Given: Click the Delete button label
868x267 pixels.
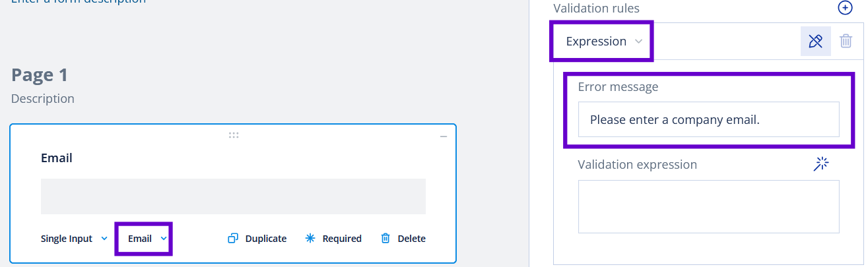Looking at the screenshot, I should click(411, 239).
